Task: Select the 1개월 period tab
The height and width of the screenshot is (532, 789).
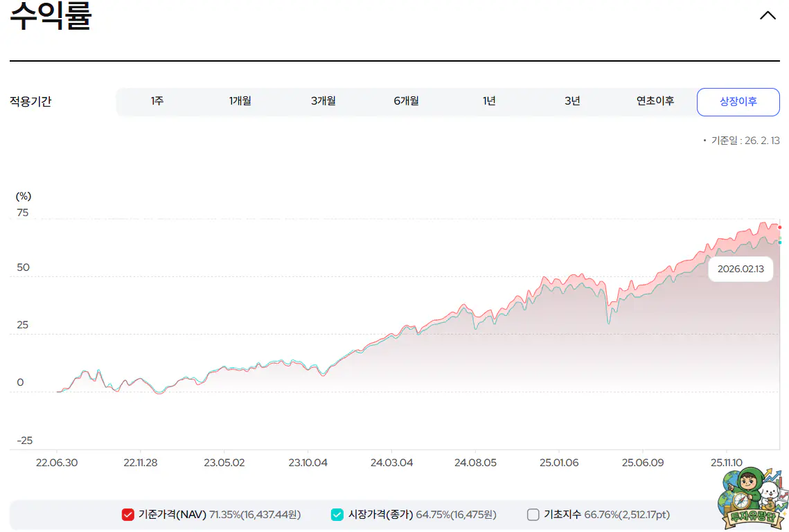Action: pos(240,101)
